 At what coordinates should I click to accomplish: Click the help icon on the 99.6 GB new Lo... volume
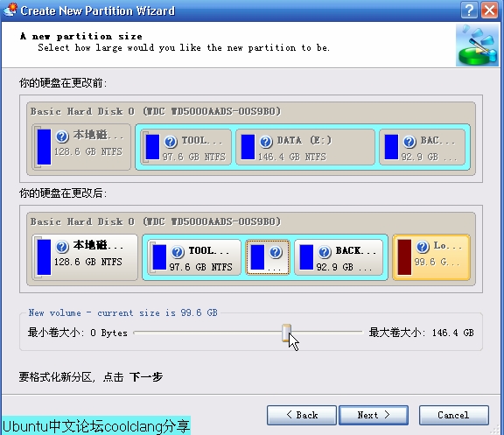(423, 247)
